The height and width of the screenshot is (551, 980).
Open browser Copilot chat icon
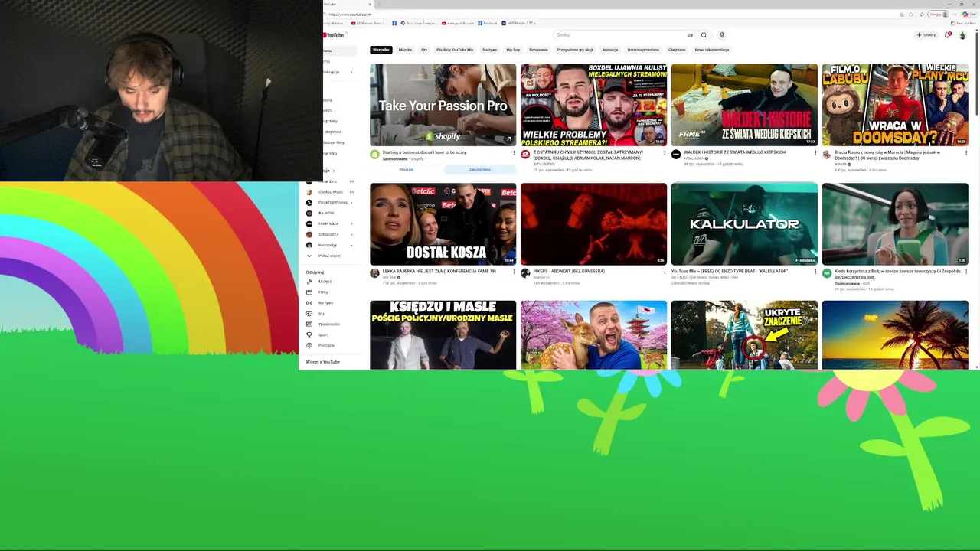click(x=965, y=15)
